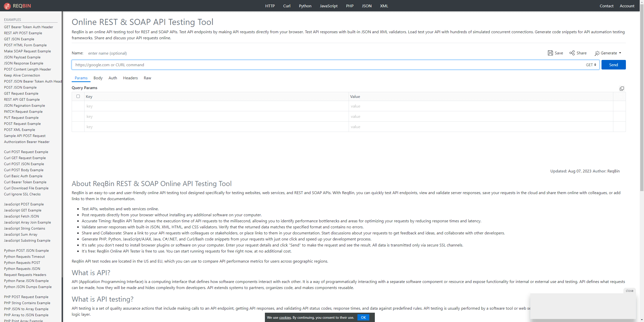Click the Save label button
This screenshot has height=322, width=644.
coord(559,53)
